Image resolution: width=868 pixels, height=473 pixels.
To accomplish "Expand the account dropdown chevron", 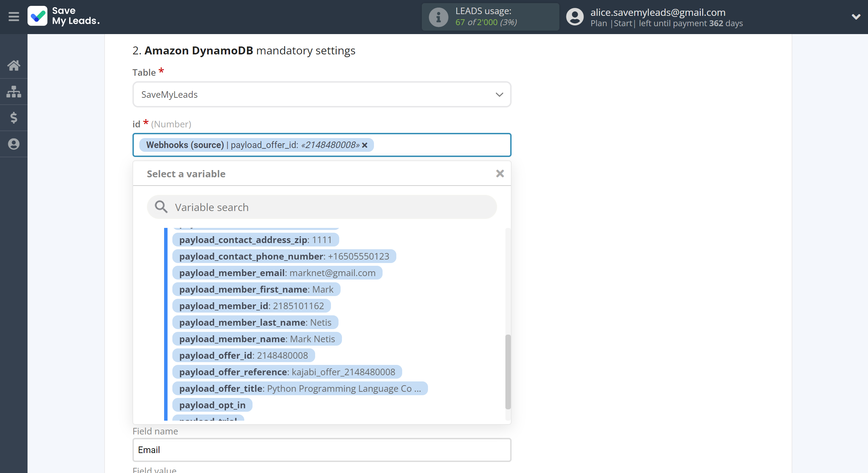I will 856,17.
